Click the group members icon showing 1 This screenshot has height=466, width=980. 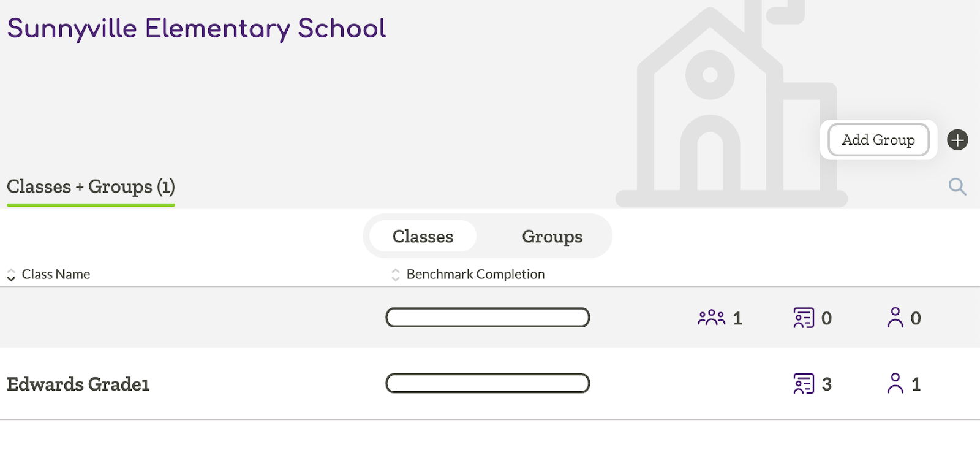(718, 318)
